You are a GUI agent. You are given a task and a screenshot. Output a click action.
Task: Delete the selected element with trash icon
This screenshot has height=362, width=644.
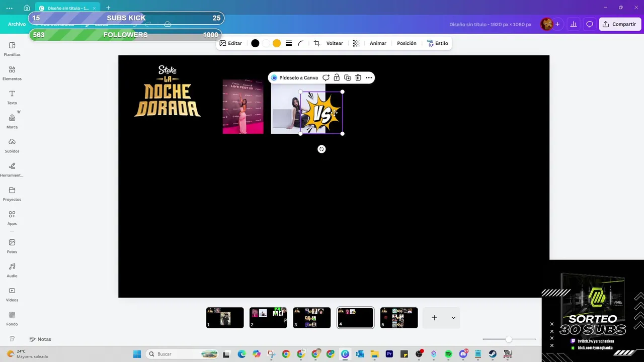point(358,77)
